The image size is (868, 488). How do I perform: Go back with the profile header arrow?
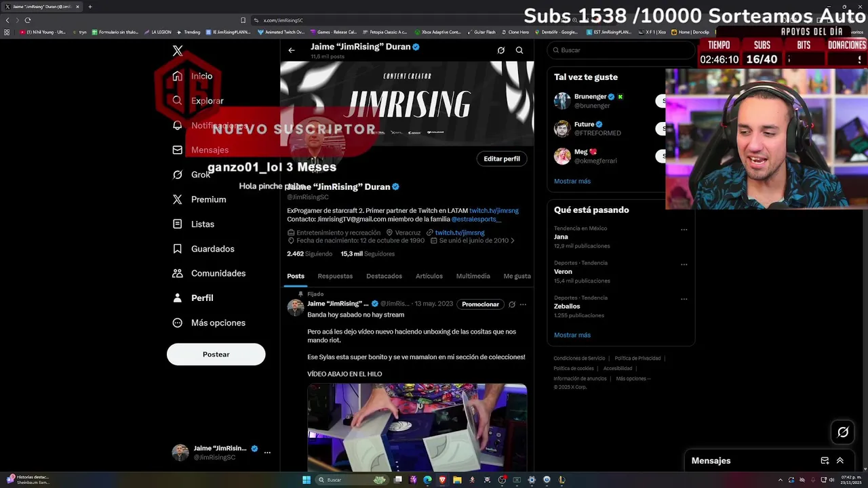(292, 50)
